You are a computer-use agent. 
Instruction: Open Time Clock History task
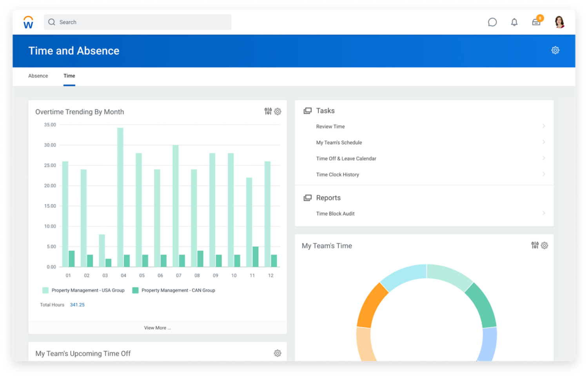[338, 175]
